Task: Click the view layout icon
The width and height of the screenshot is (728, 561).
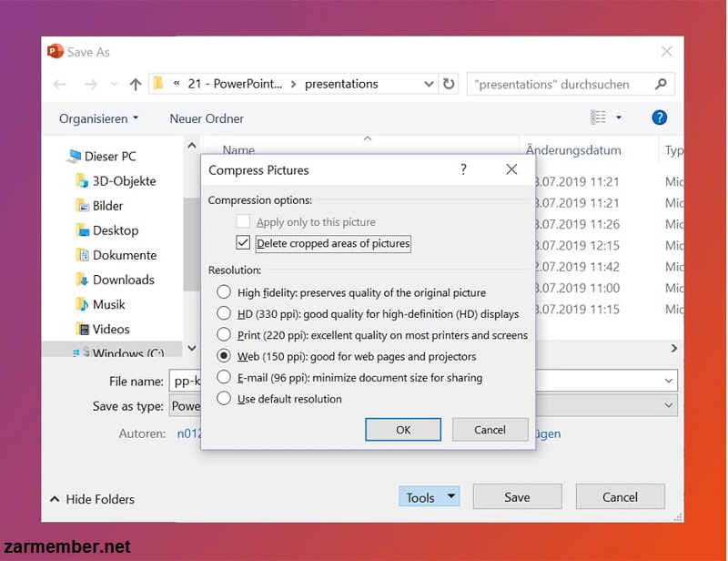Action: [598, 117]
